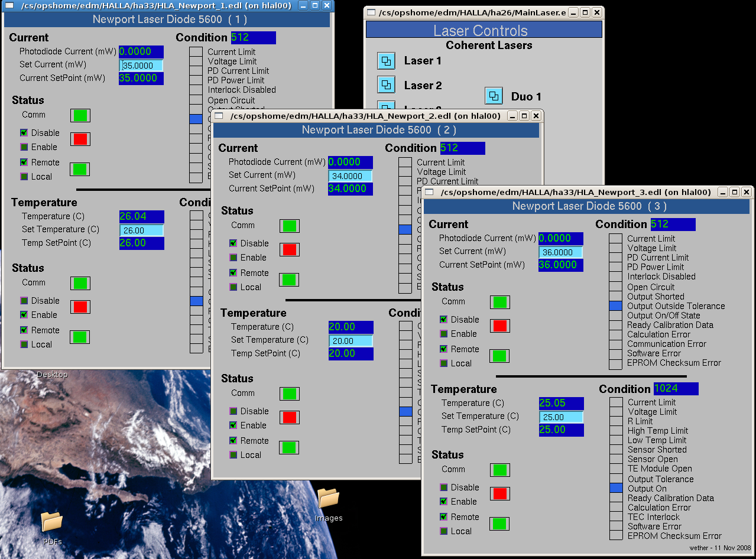Click Newport 3 Temperature Remote/Local green indicator
The image size is (756, 559).
point(500,524)
